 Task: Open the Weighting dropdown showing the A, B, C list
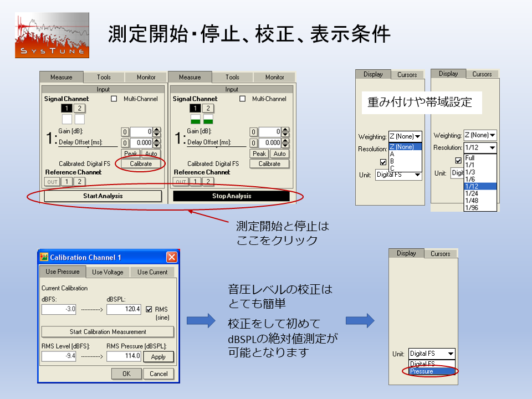click(405, 136)
